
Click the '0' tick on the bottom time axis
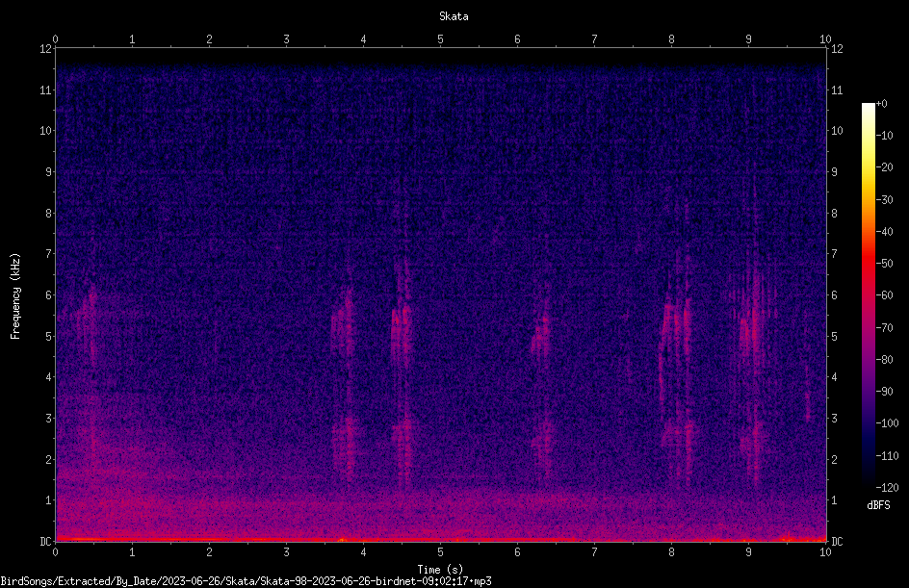point(55,552)
